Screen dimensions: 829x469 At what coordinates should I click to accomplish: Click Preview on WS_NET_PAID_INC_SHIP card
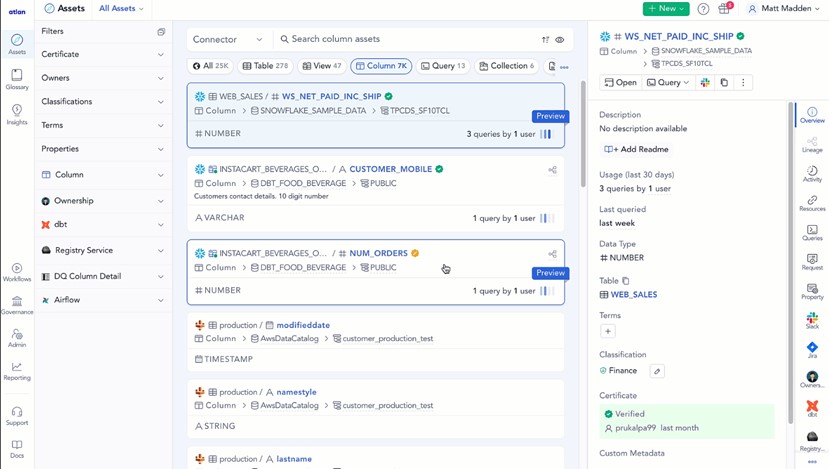(550, 116)
